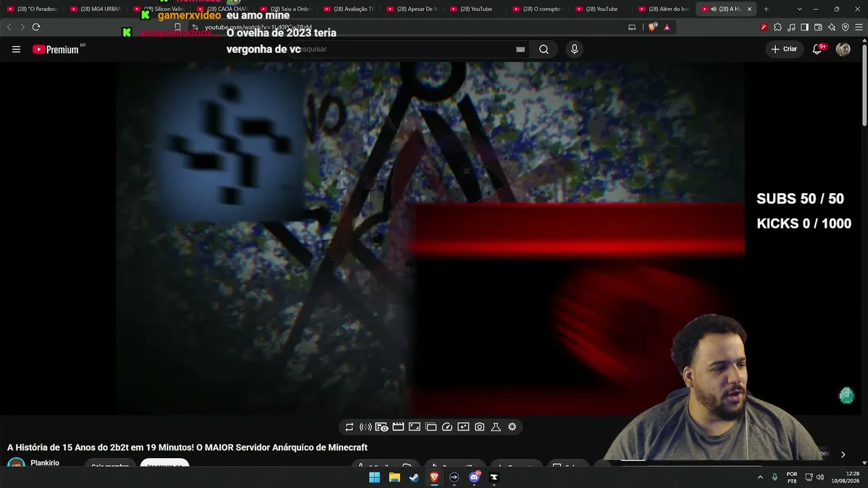Toggle the loop video button

click(x=349, y=427)
